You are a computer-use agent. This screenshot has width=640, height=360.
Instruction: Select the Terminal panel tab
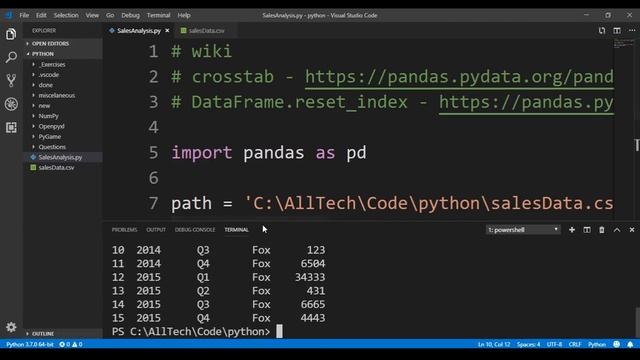[236, 230]
